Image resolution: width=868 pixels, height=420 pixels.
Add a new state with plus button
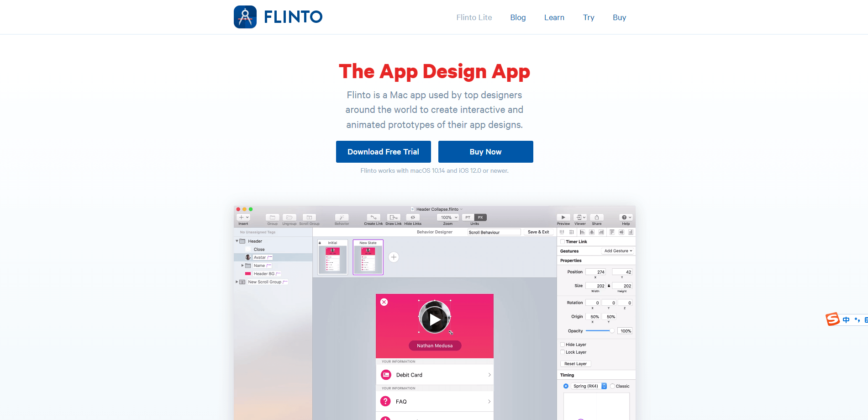point(394,257)
